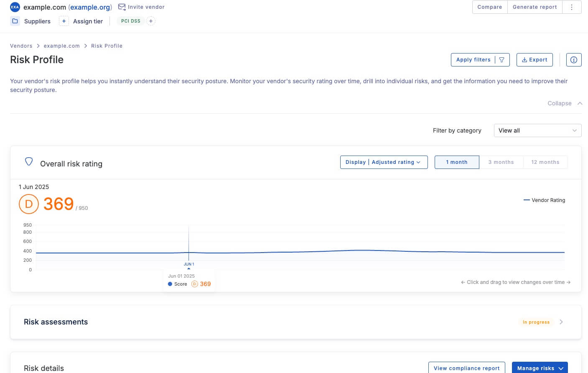This screenshot has width=588, height=373.
Task: Click the EXA vendor logo badge
Action: [15, 7]
